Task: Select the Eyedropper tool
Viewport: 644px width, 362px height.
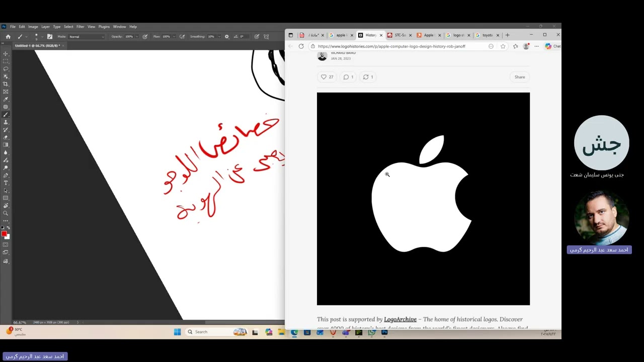Action: [6, 99]
